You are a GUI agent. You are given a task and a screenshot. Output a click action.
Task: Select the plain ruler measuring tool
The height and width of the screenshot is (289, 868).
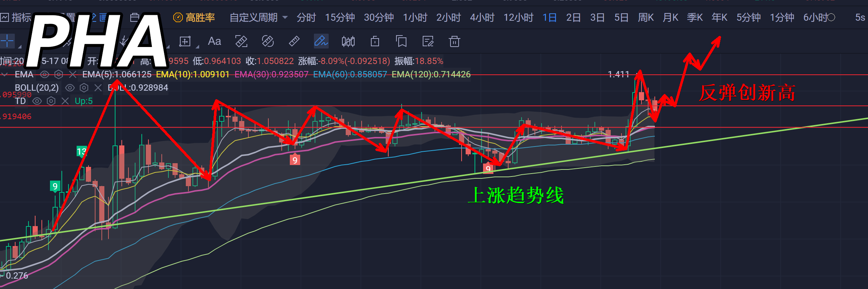tap(294, 41)
